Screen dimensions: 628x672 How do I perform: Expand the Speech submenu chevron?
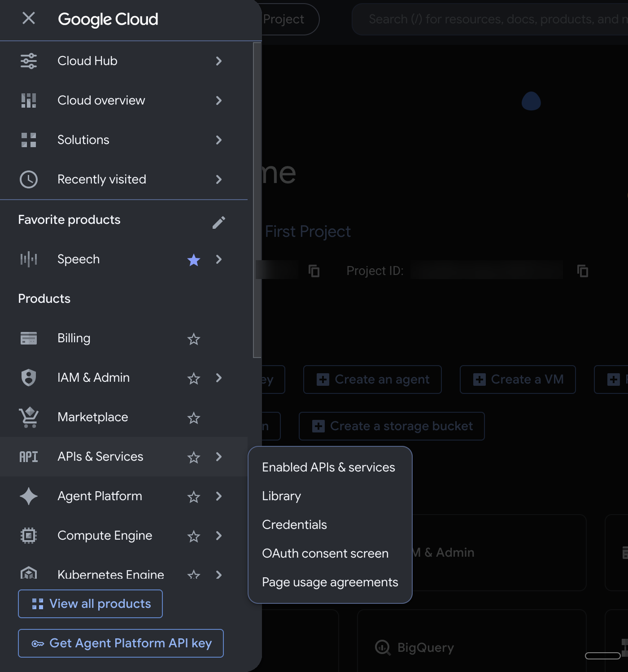tap(219, 259)
